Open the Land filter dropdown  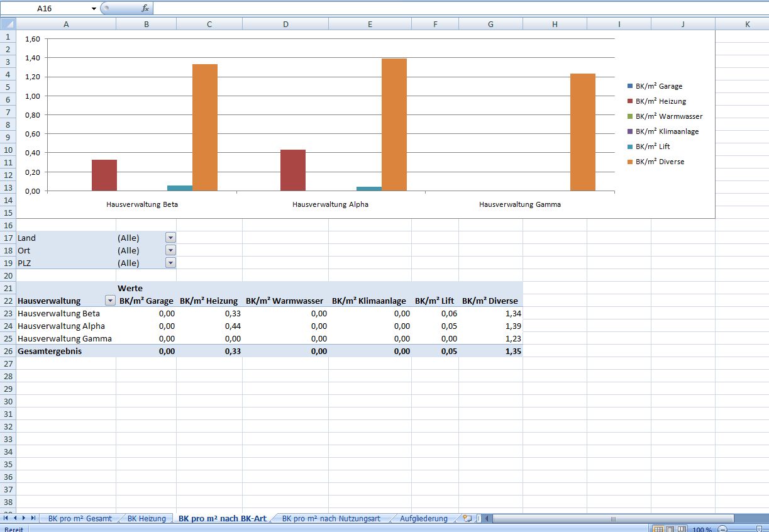tap(170, 238)
